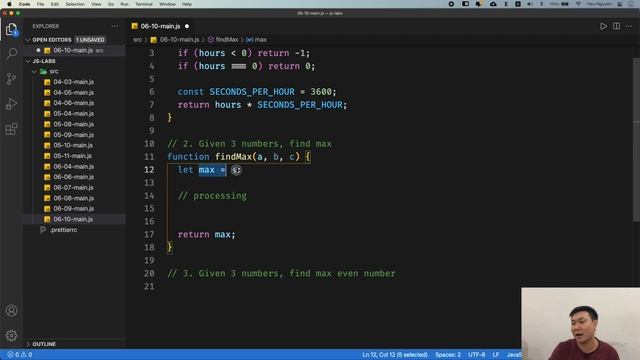Open 05-11-main.js in the explorer

[75, 156]
